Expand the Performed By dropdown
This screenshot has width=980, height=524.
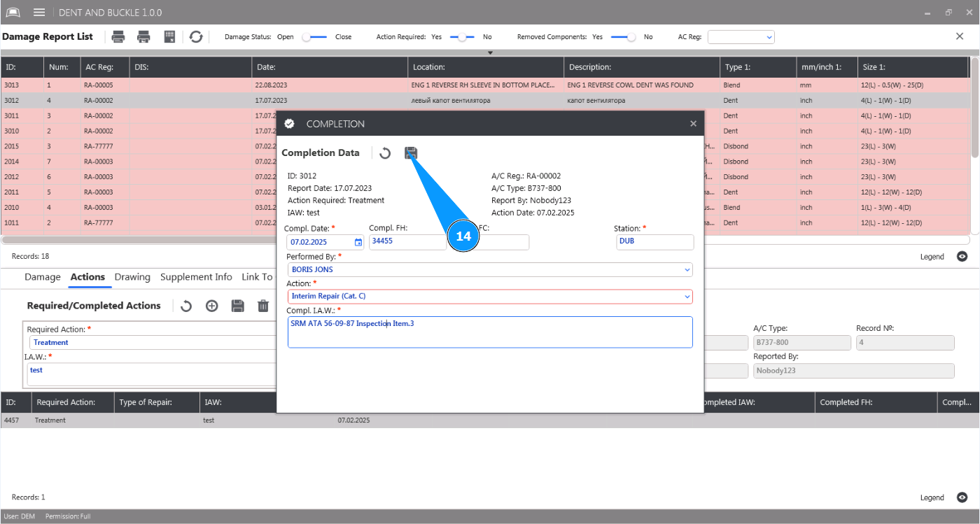coord(687,269)
